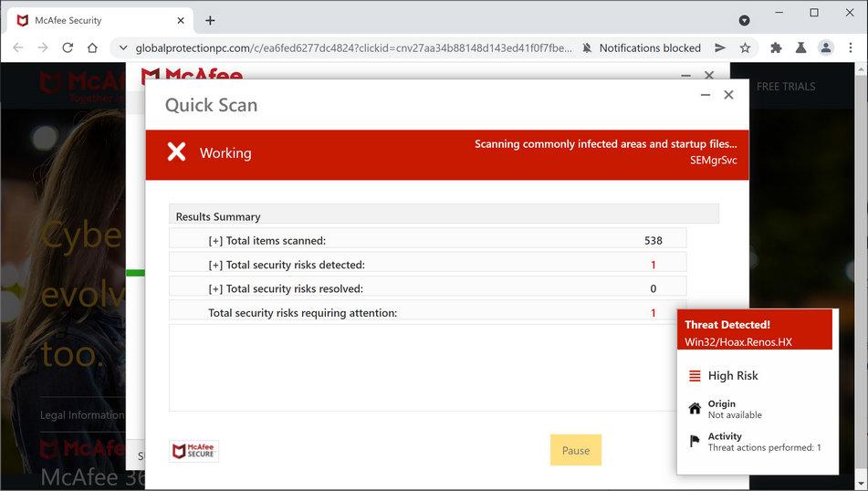
Task: Click the page scrollbar up arrow
Action: pyautogui.click(x=862, y=69)
